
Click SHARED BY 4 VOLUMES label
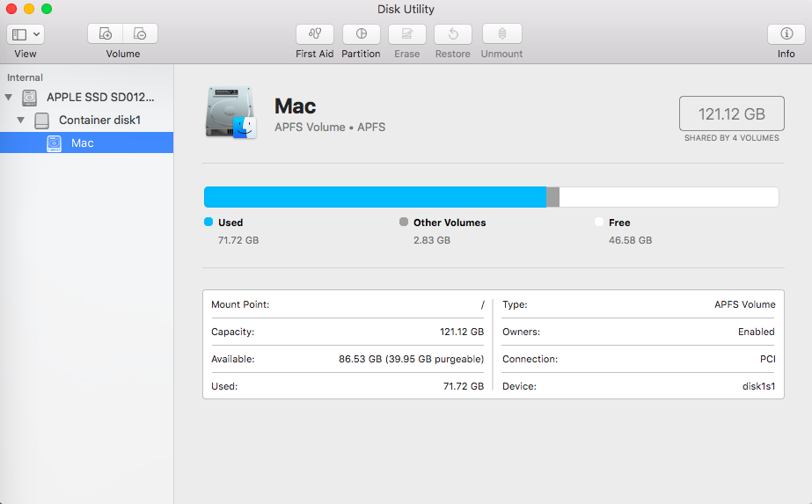pyautogui.click(x=731, y=138)
